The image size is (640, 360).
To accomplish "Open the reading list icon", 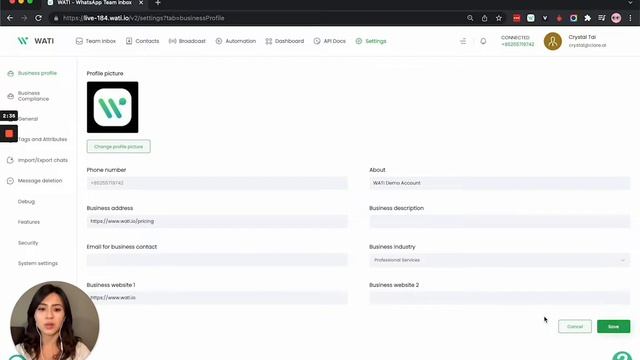I will coord(602,18).
